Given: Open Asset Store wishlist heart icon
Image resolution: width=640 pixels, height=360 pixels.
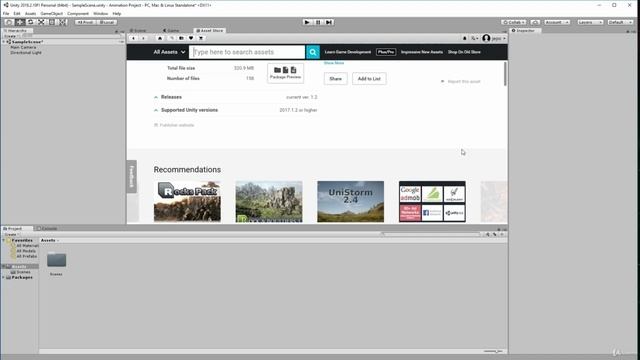Looking at the screenshot, I should [x=191, y=38].
